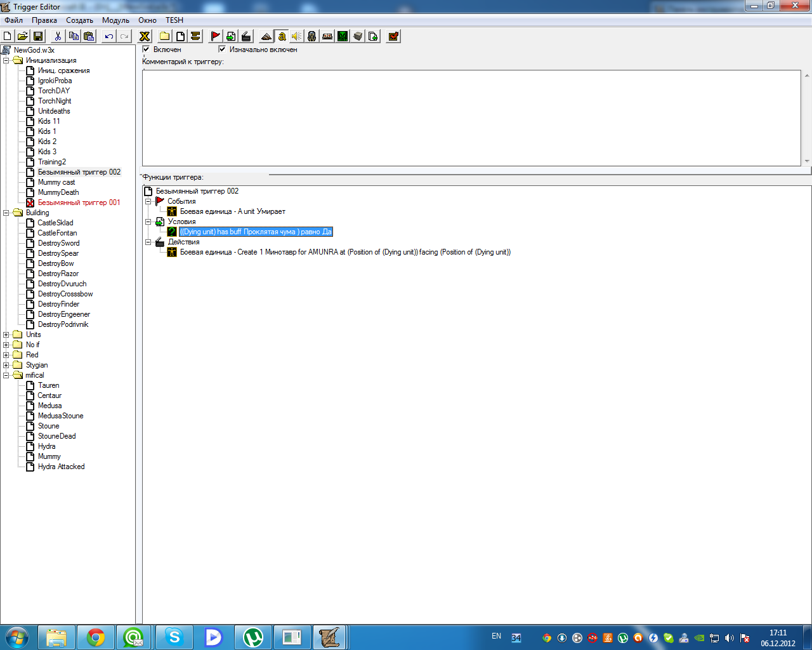Open the taskbar clock and date
This screenshot has width=812, height=650.
click(778, 638)
